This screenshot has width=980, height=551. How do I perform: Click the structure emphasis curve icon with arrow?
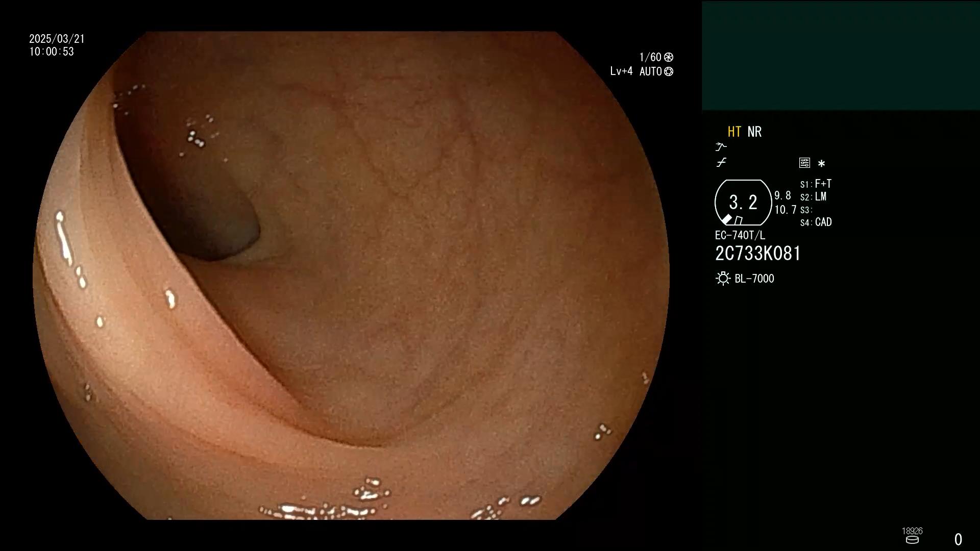pyautogui.click(x=721, y=147)
